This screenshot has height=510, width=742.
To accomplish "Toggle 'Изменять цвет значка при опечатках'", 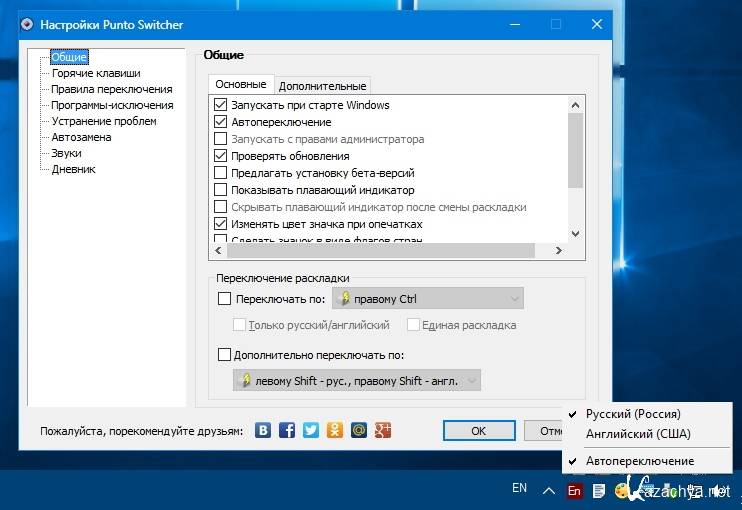I will click(x=221, y=224).
